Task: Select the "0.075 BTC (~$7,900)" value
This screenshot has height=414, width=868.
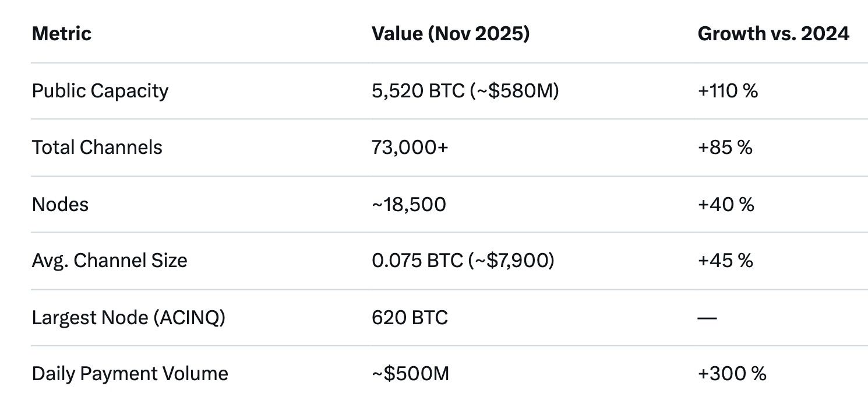Action: click(463, 260)
